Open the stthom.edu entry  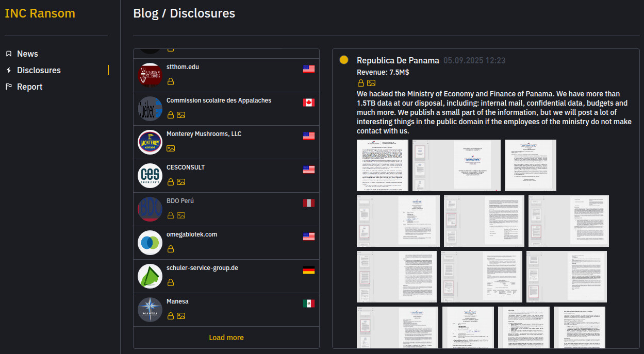[x=226, y=75]
